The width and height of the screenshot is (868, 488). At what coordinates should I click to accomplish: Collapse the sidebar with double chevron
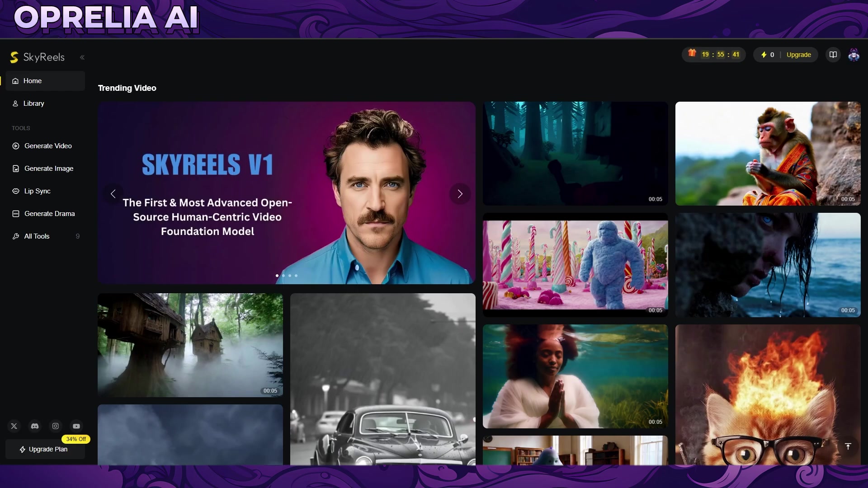82,57
